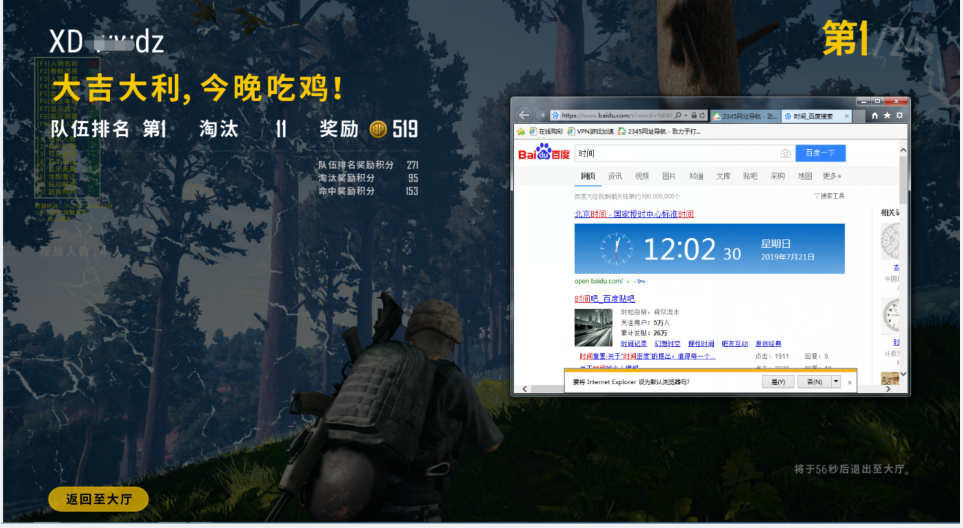Click the 命中奖励积分 score line
This screenshot has width=963, height=528.
click(368, 191)
